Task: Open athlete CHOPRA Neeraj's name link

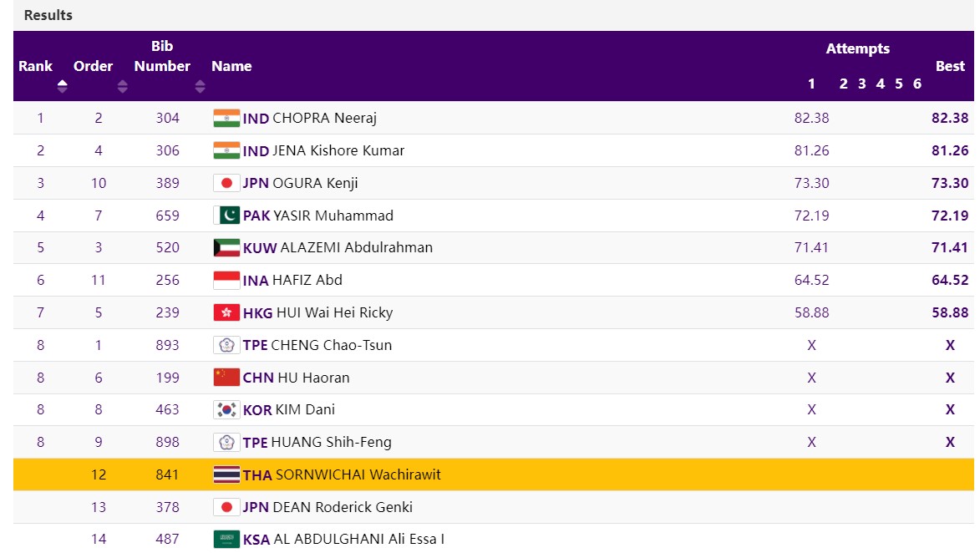Action: (x=324, y=119)
